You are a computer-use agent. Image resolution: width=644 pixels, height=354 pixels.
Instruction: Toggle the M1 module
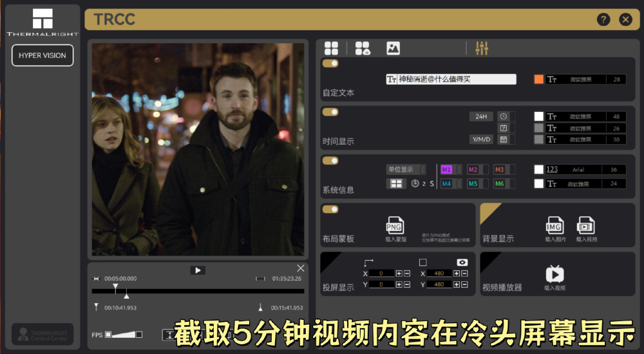(x=451, y=169)
